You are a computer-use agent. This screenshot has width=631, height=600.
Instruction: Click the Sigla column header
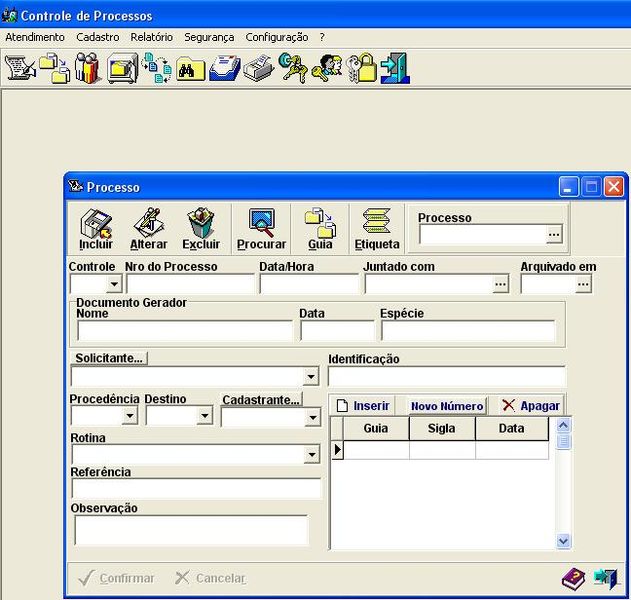[442, 429]
